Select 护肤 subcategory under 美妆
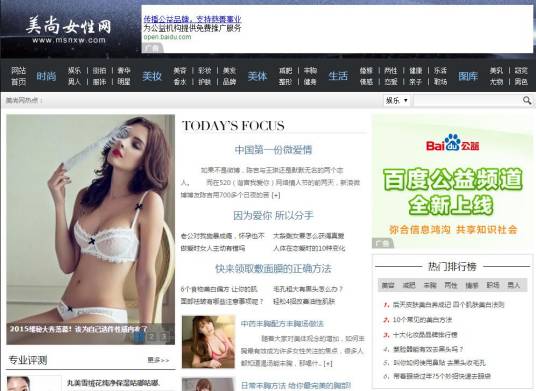This screenshot has width=536, height=391. coord(204,82)
